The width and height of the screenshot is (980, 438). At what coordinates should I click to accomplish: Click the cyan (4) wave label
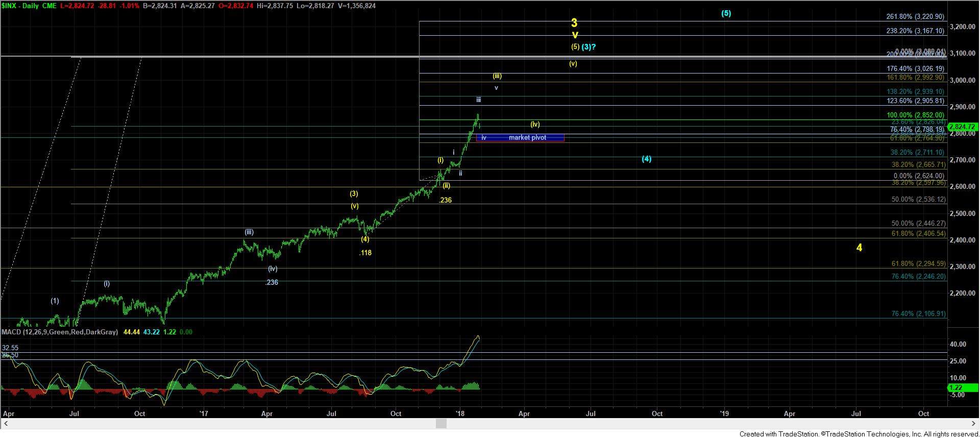click(646, 159)
